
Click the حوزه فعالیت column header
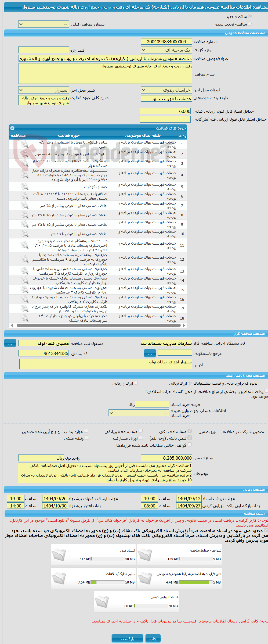pyautogui.click(x=68, y=135)
